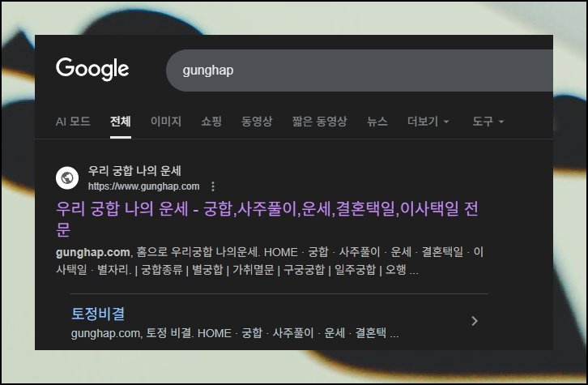The image size is (588, 385).
Task: Click the globe favicon of gunghap.com result
Action: (67, 178)
